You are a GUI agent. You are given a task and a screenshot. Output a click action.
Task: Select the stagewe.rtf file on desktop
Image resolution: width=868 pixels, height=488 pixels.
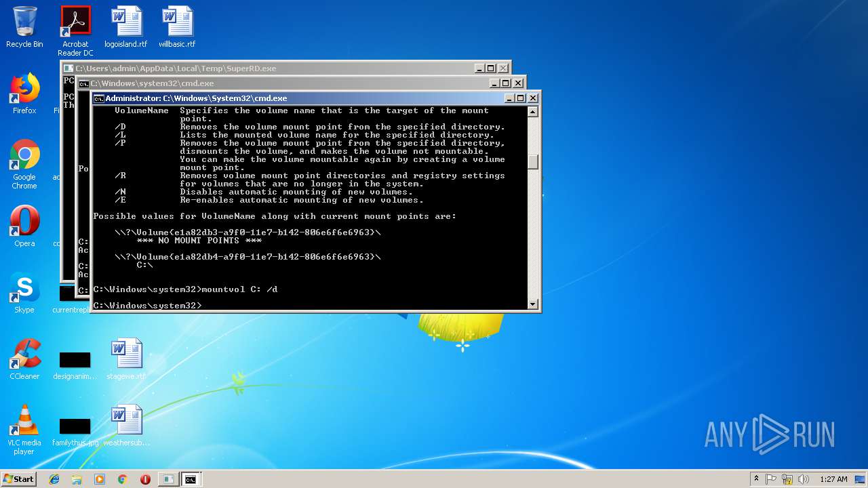click(126, 359)
